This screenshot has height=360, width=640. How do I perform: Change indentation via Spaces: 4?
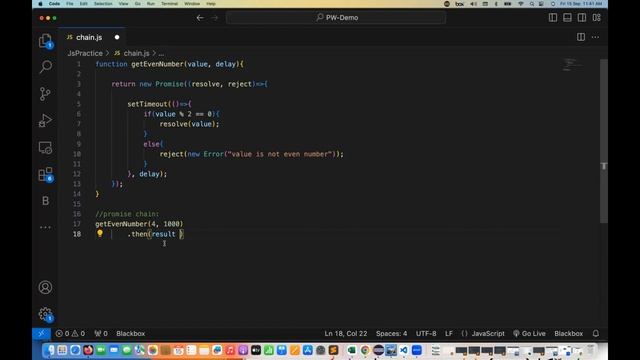[391, 333]
